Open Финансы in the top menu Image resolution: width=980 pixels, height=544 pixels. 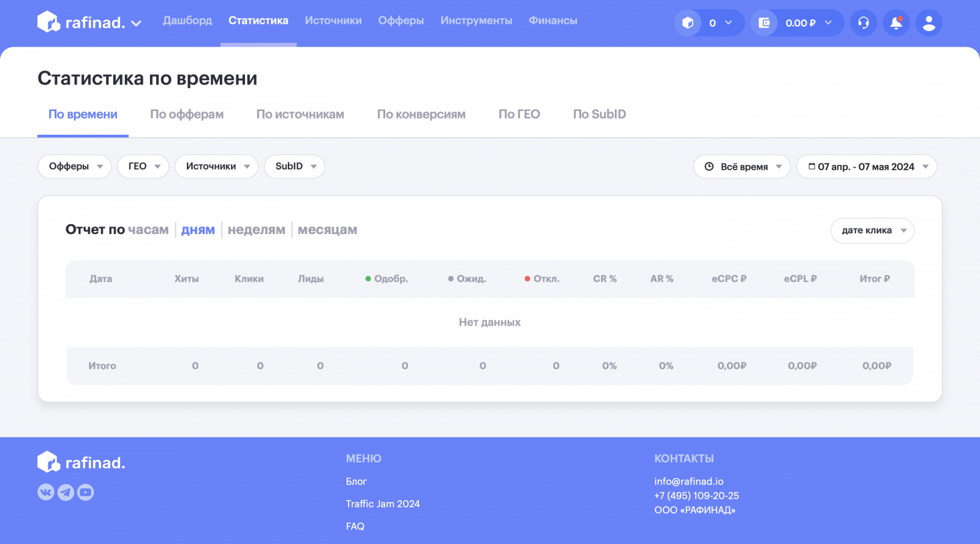(x=552, y=21)
